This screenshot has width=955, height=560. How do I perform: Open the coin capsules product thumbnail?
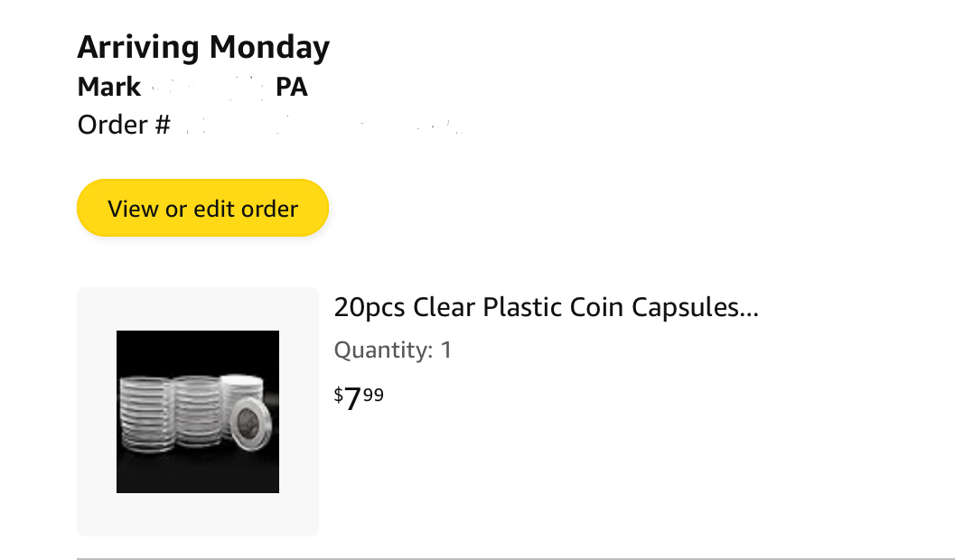(x=198, y=412)
